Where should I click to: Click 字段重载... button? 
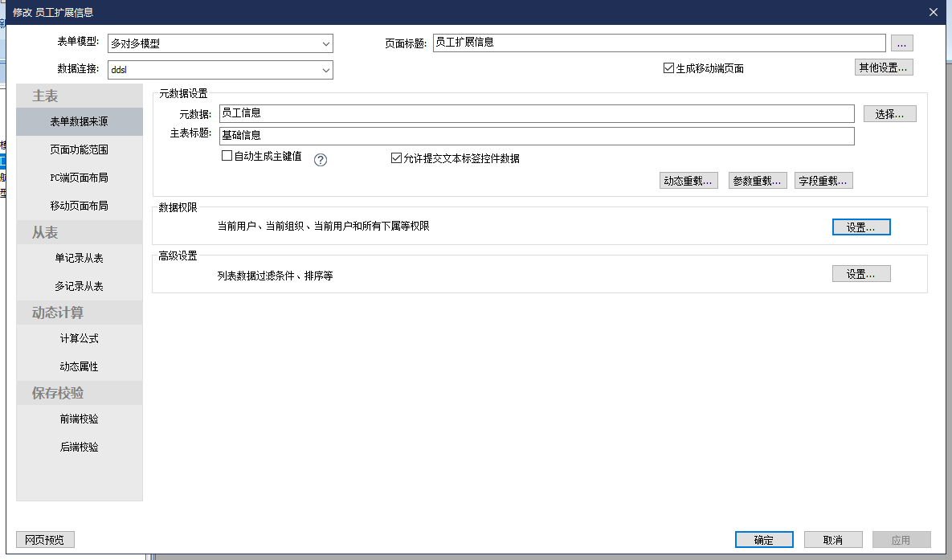823,181
